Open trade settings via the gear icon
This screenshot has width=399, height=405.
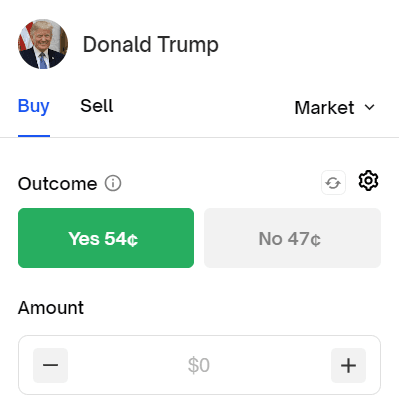click(368, 181)
